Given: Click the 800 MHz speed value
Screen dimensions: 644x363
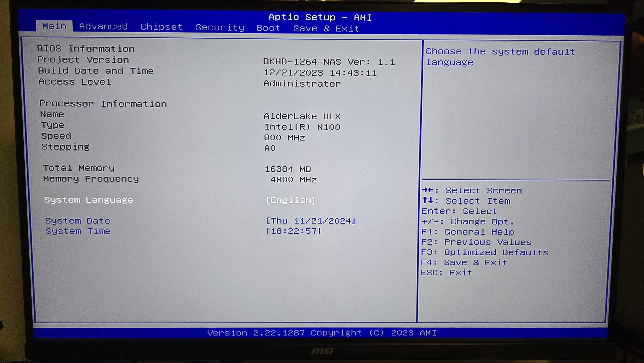Looking at the screenshot, I should 284,138.
